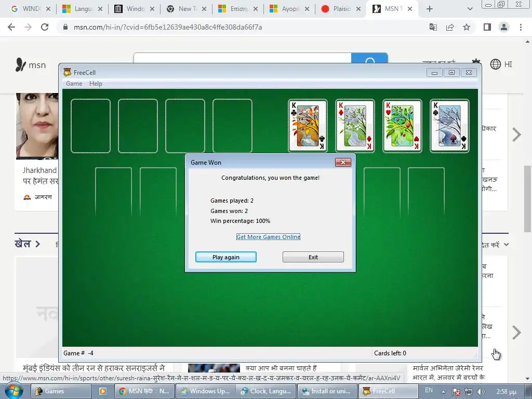Open Chrome three-dot menu
The image size is (532, 399).
[521, 27]
